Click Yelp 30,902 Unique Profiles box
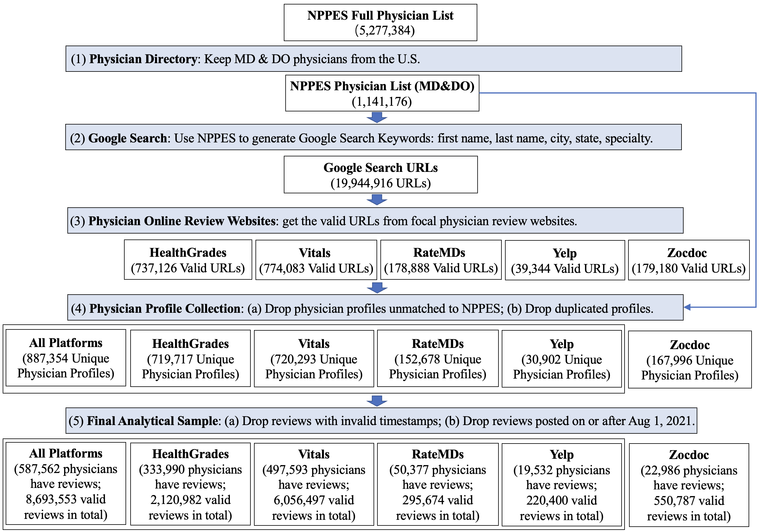 [x=562, y=359]
